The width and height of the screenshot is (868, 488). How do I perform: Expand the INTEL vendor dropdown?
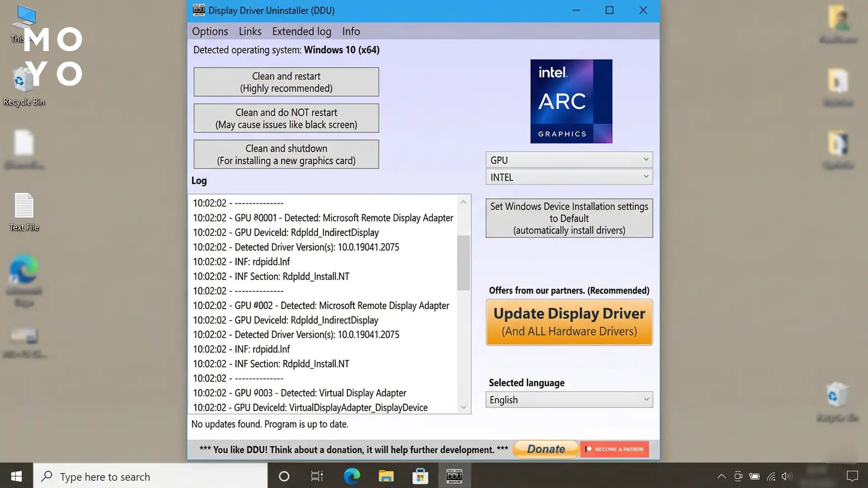pos(569,177)
